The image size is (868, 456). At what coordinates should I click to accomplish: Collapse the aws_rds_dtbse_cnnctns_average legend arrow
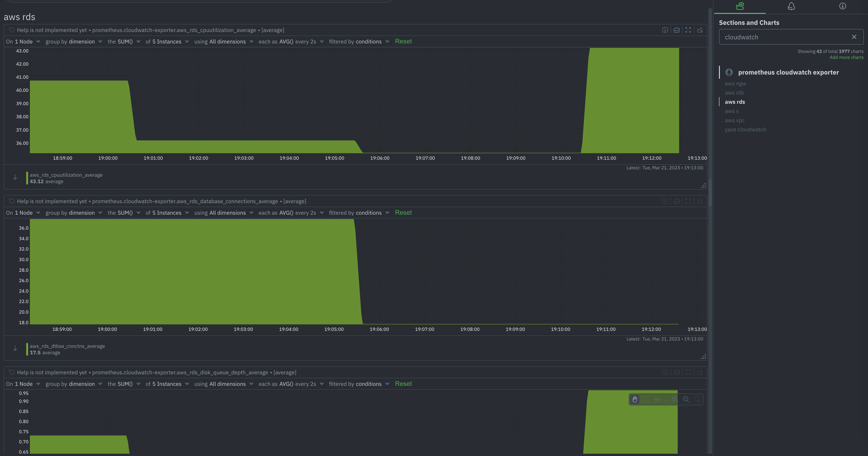[x=15, y=349]
